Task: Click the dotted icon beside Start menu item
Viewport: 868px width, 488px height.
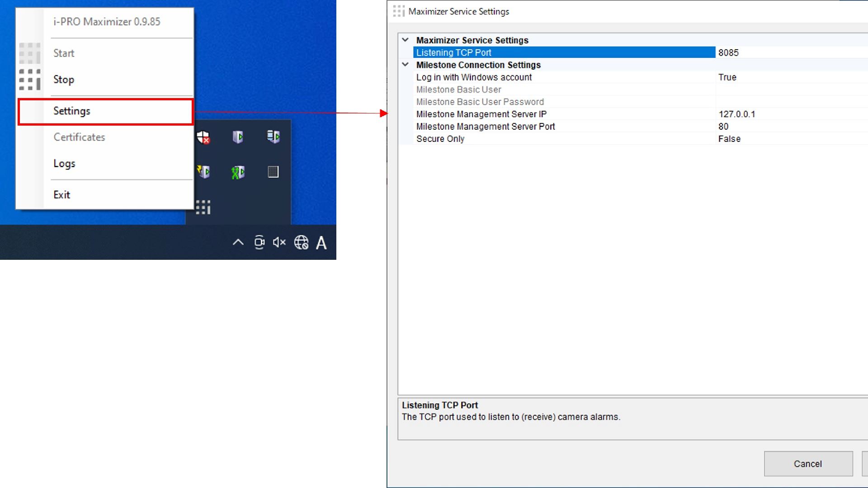Action: point(30,53)
